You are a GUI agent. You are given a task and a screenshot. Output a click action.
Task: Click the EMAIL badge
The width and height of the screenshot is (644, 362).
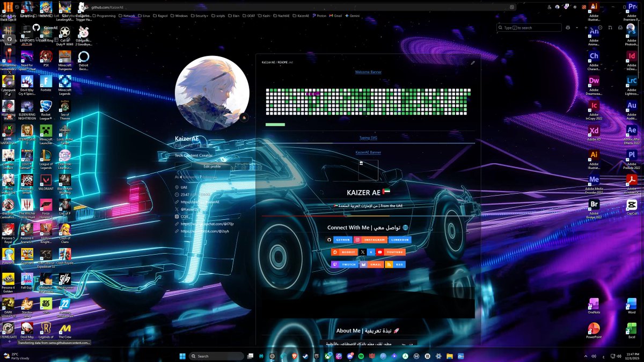371,264
